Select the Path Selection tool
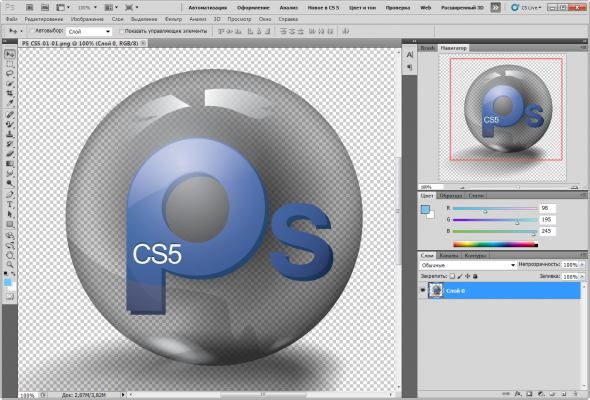The image size is (590, 400). pyautogui.click(x=10, y=214)
